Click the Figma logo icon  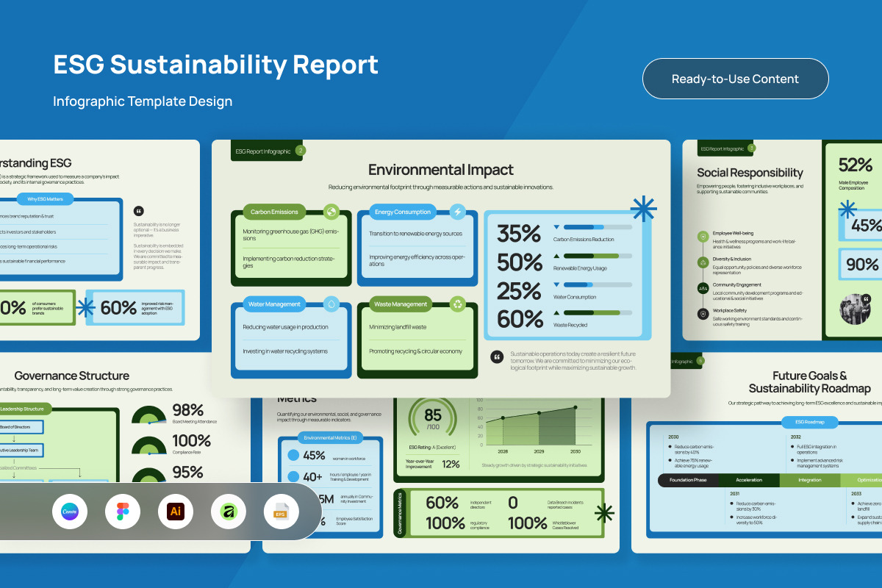pyautogui.click(x=123, y=511)
